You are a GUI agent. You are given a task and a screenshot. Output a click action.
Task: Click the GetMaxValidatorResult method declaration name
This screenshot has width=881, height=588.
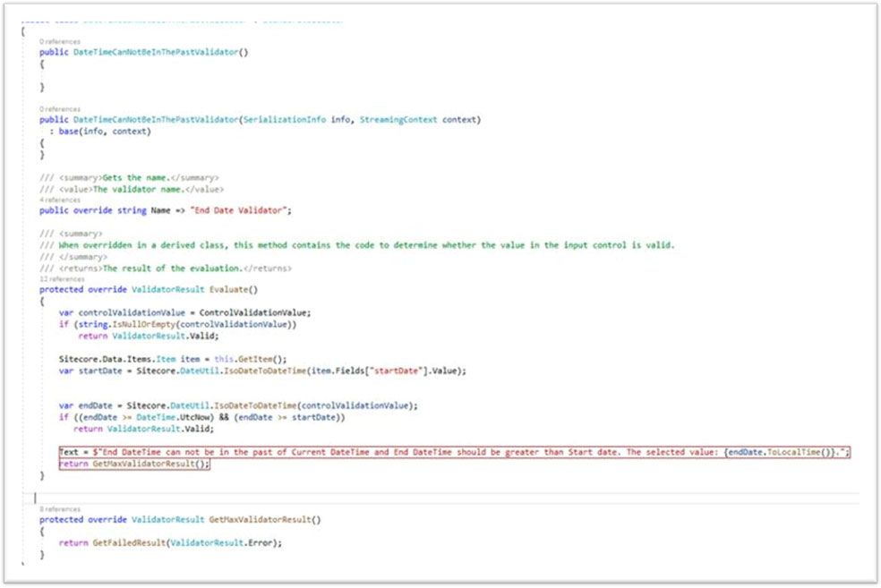coord(260,520)
